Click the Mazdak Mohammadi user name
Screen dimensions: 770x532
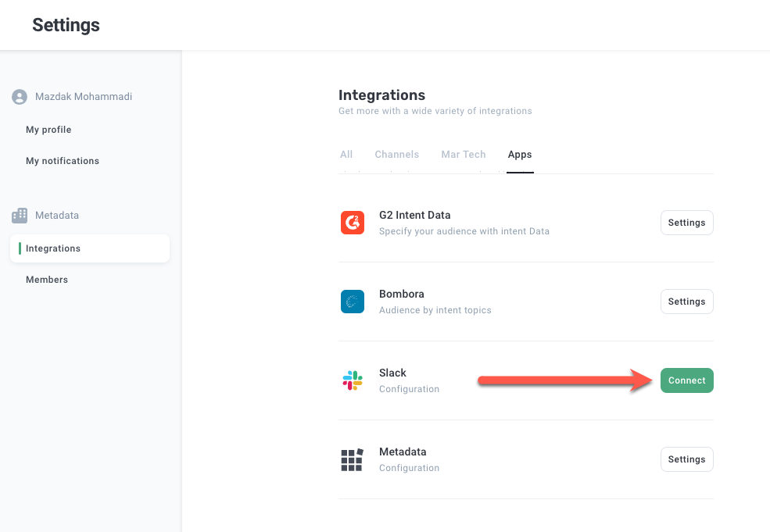tap(84, 97)
